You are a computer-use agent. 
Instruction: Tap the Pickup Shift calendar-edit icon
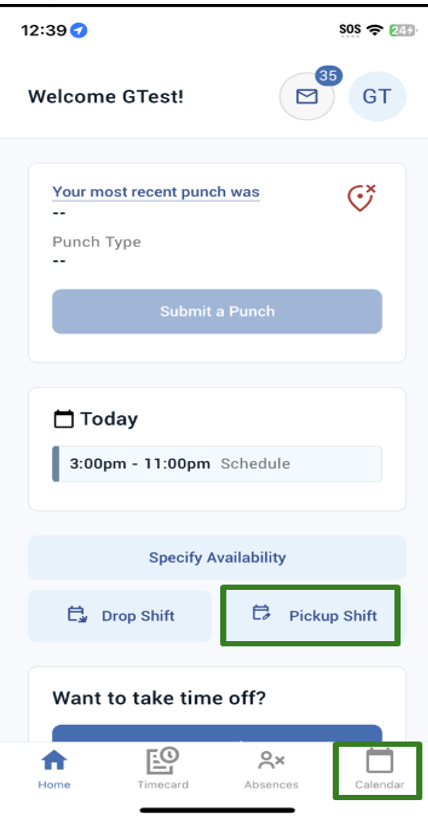click(261, 613)
